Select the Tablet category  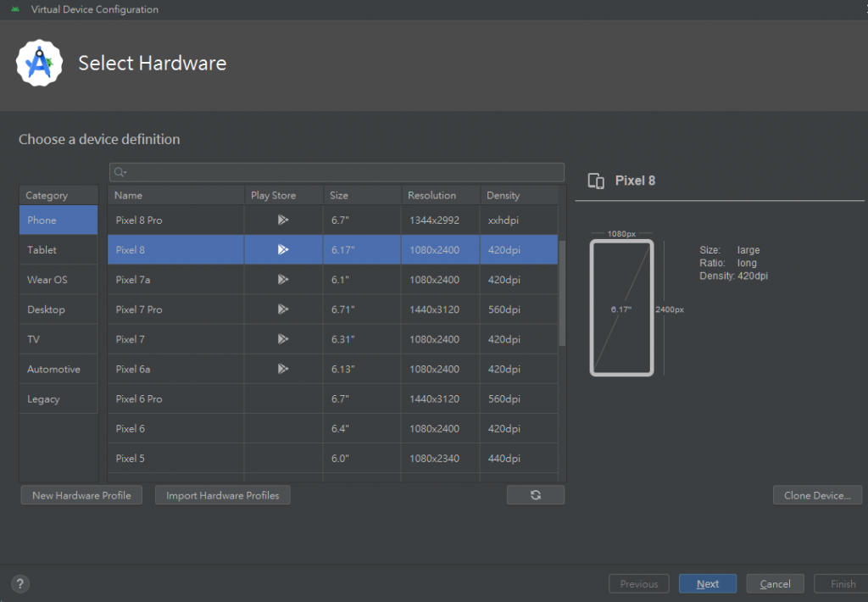pyautogui.click(x=58, y=250)
